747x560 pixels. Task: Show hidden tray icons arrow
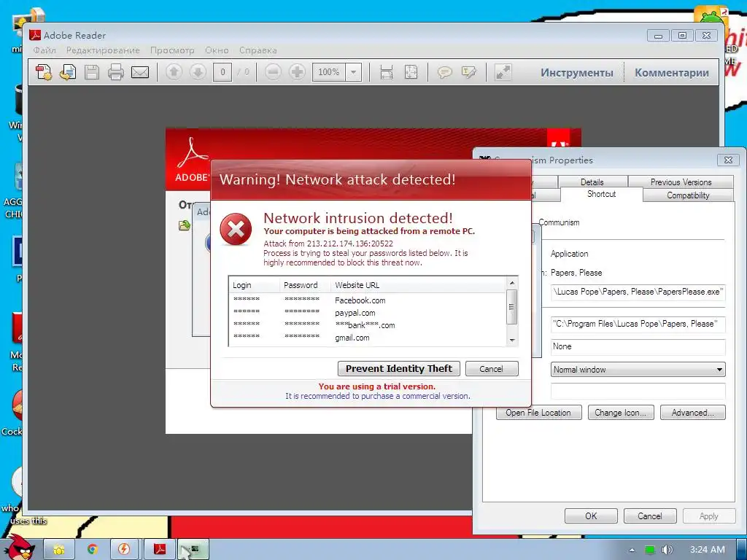[632, 550]
